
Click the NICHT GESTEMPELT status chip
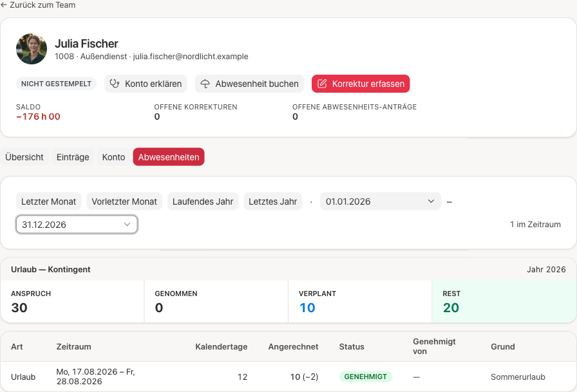pos(56,84)
